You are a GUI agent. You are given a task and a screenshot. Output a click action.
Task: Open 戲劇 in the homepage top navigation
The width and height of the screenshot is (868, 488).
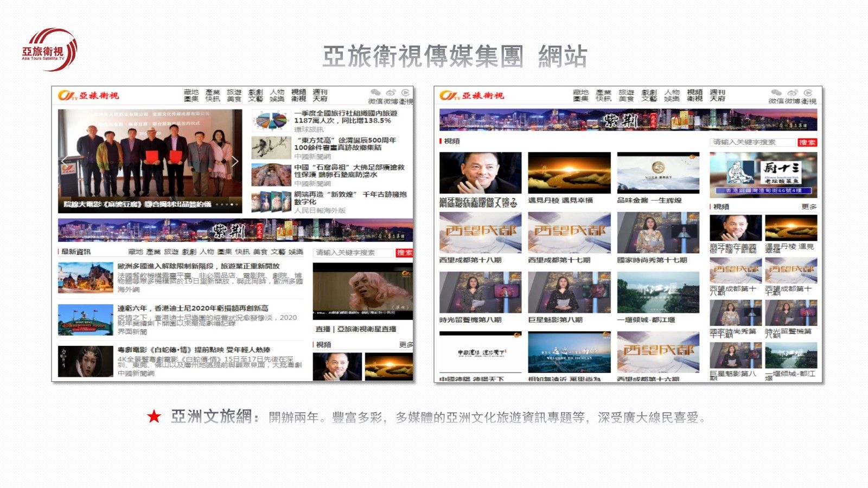tap(256, 92)
